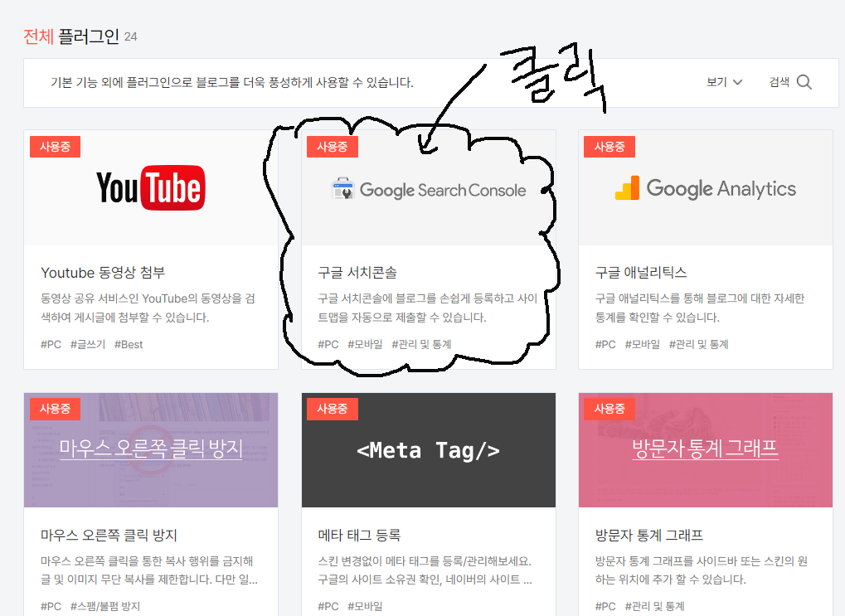Click 사용중 badge on Google Analytics card

tap(609, 147)
